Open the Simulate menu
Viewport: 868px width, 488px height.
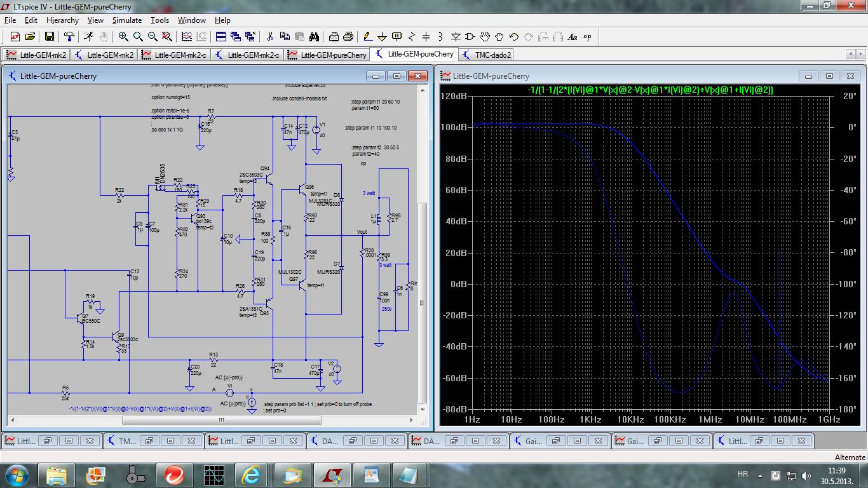coord(127,20)
